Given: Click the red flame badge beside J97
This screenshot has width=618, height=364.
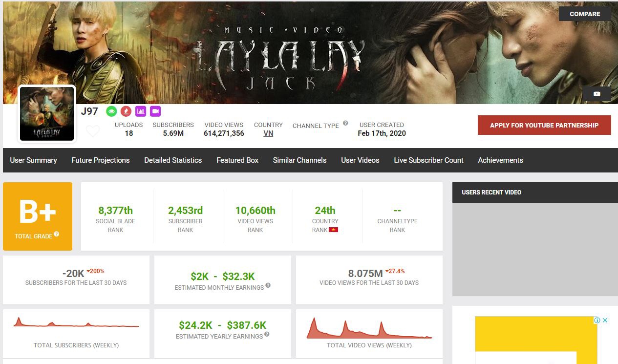Looking at the screenshot, I should coord(126,111).
